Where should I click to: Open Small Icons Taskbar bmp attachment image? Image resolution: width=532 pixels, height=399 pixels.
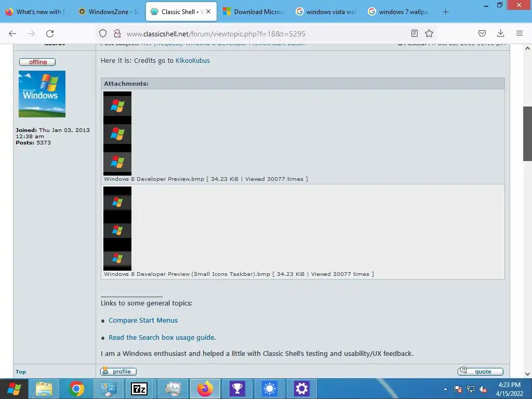(117, 229)
